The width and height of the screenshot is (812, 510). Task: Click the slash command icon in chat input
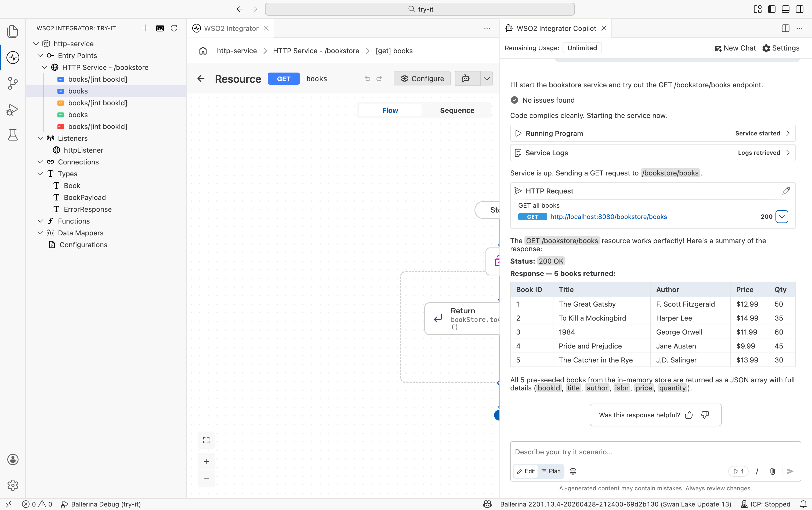tap(757, 471)
